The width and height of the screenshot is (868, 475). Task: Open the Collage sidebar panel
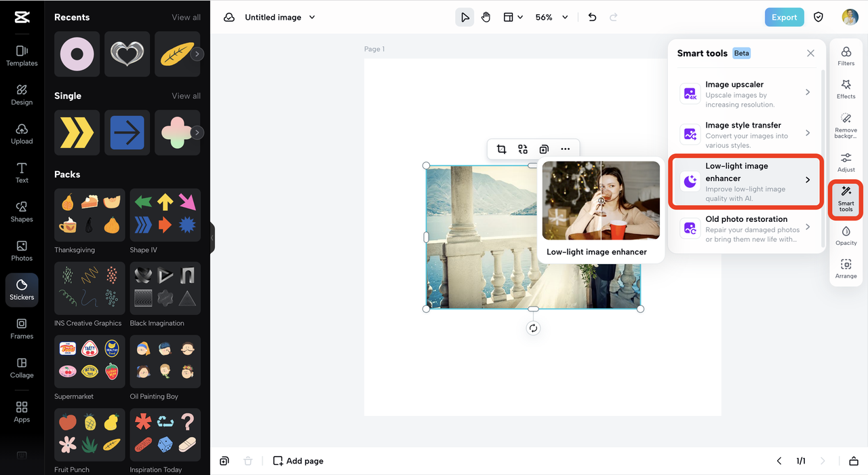(22, 368)
